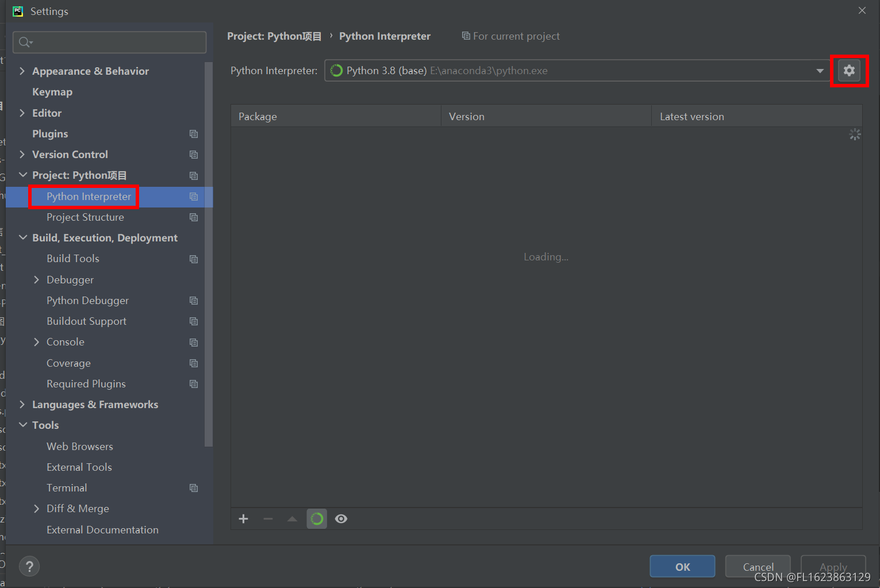Click the settings tree vertical scrollbar
This screenshot has width=880, height=588.
[209, 253]
